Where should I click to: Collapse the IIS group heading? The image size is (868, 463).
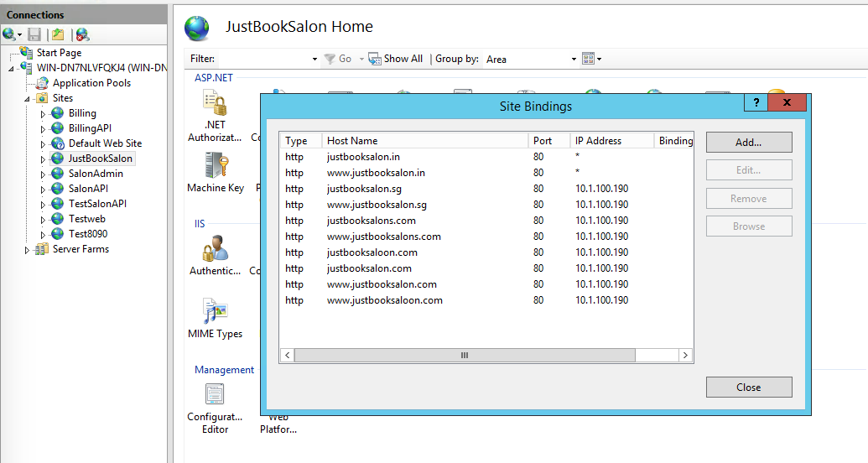click(200, 224)
